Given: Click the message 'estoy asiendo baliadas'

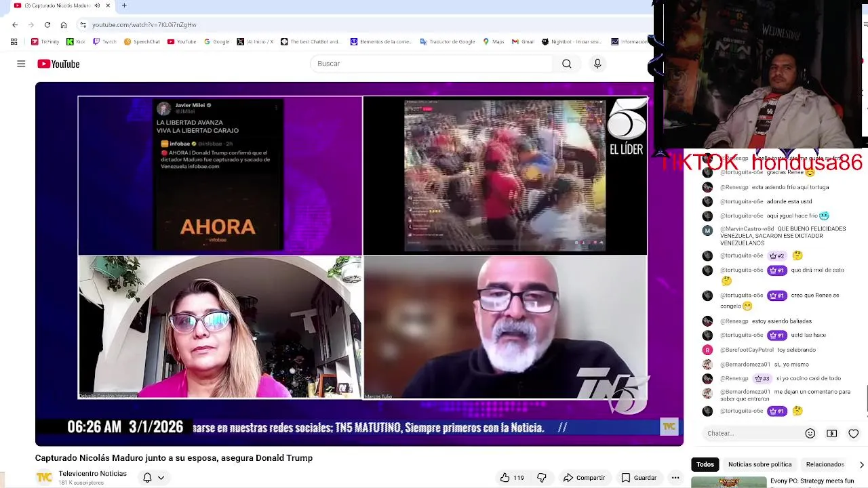Looking at the screenshot, I should pyautogui.click(x=782, y=321).
